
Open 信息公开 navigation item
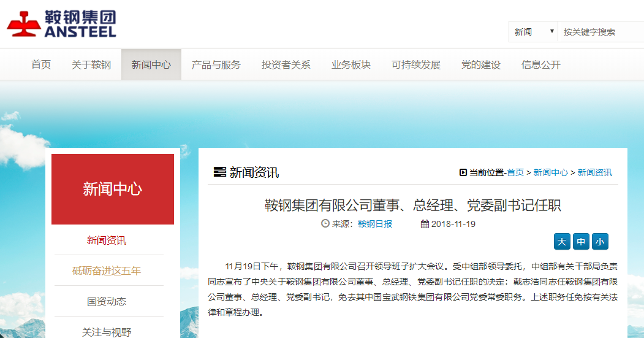click(541, 65)
